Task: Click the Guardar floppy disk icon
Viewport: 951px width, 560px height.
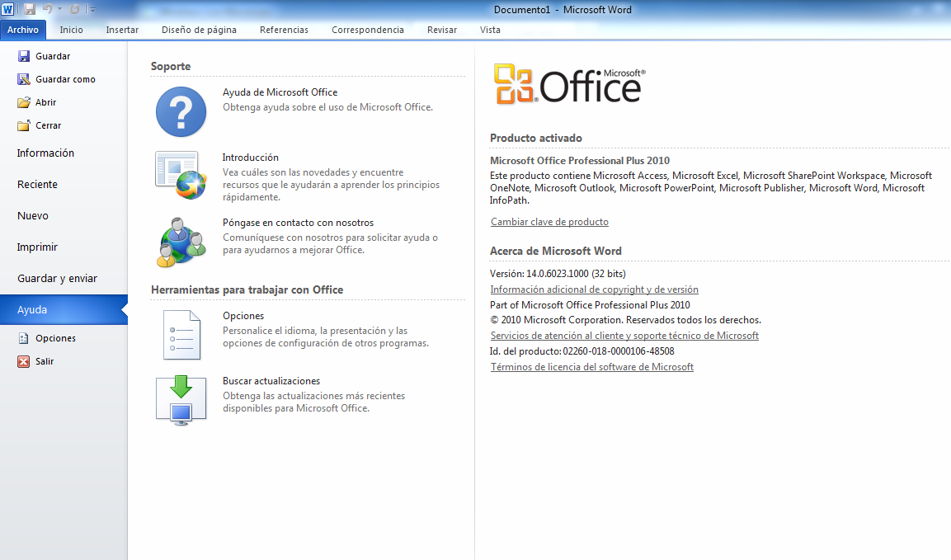Action: pyautogui.click(x=24, y=56)
